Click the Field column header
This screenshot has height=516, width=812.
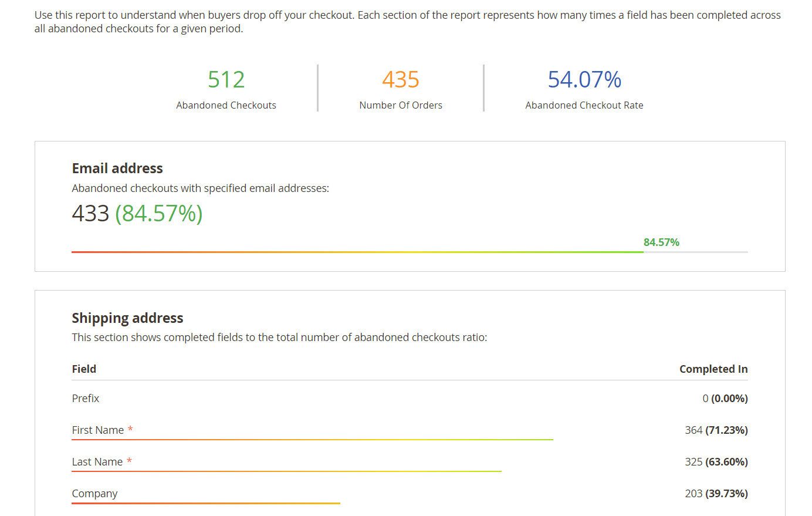coord(84,369)
